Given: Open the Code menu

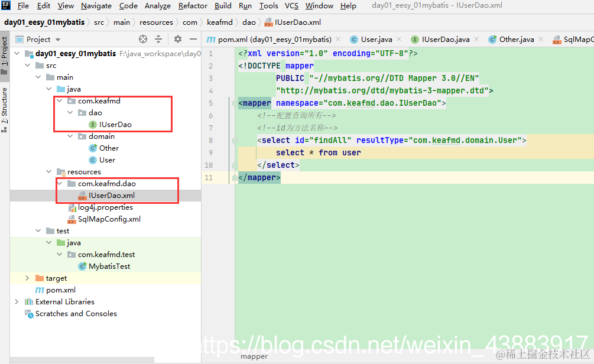Looking at the screenshot, I should pyautogui.click(x=128, y=6).
